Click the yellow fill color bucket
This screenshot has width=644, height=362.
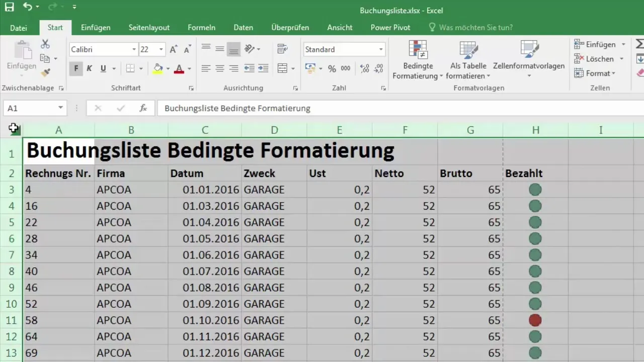click(x=158, y=68)
